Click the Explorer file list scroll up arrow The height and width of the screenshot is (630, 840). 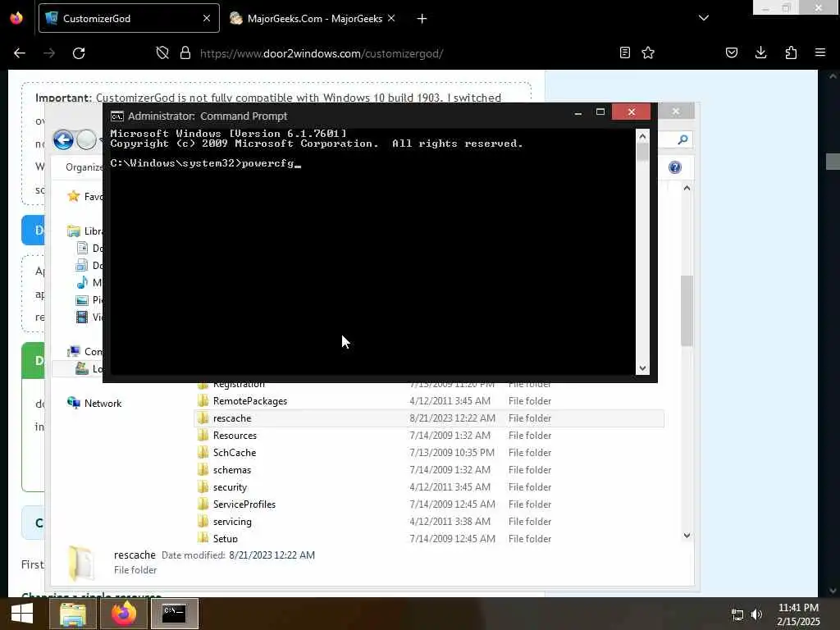687,188
